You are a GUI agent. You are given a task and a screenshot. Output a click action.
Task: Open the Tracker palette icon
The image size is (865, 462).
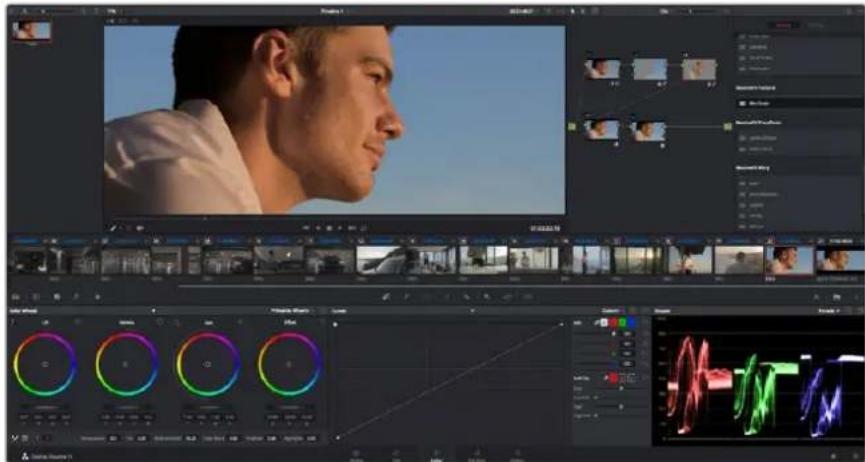click(x=447, y=297)
